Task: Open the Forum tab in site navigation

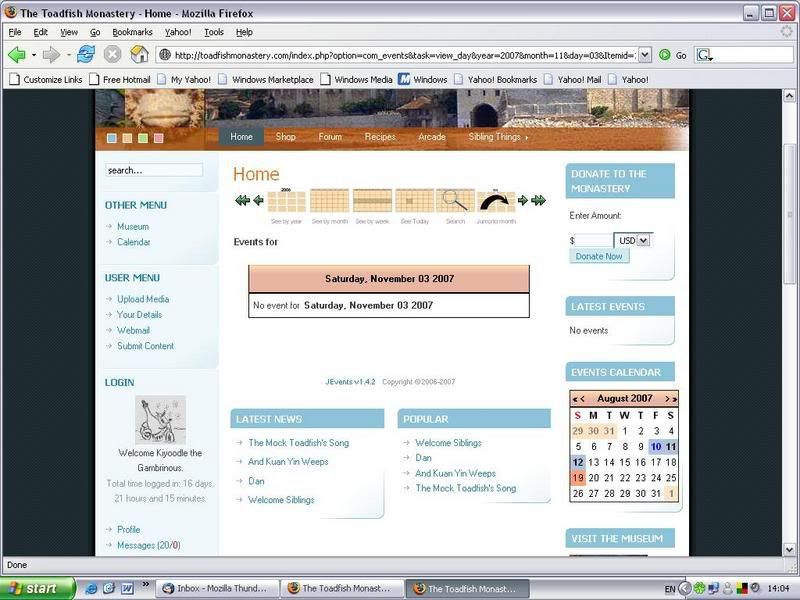Action: point(330,137)
